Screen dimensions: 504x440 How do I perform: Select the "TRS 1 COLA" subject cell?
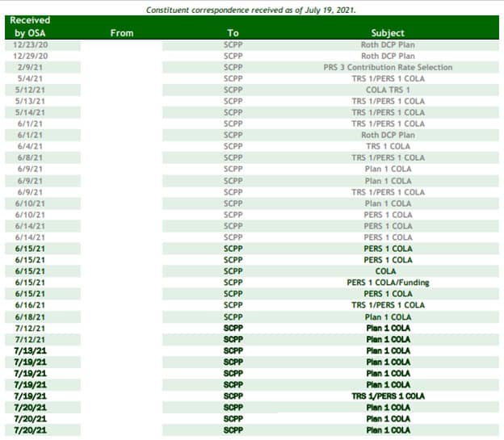(x=387, y=147)
